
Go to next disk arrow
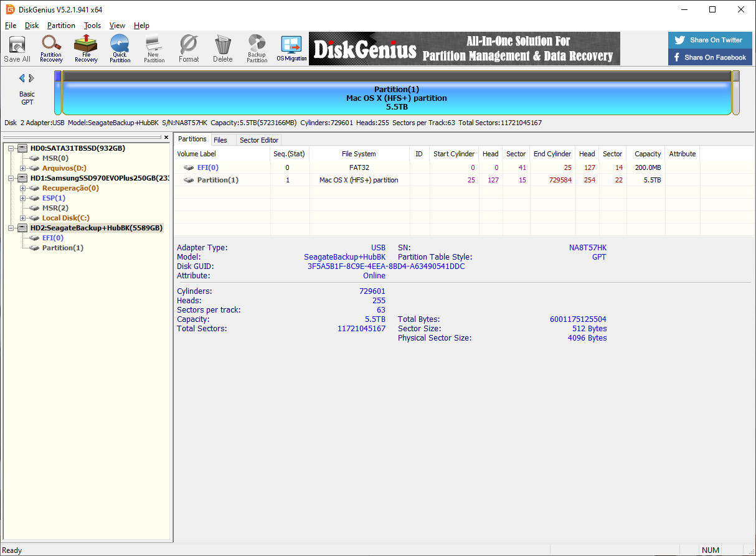pos(32,78)
